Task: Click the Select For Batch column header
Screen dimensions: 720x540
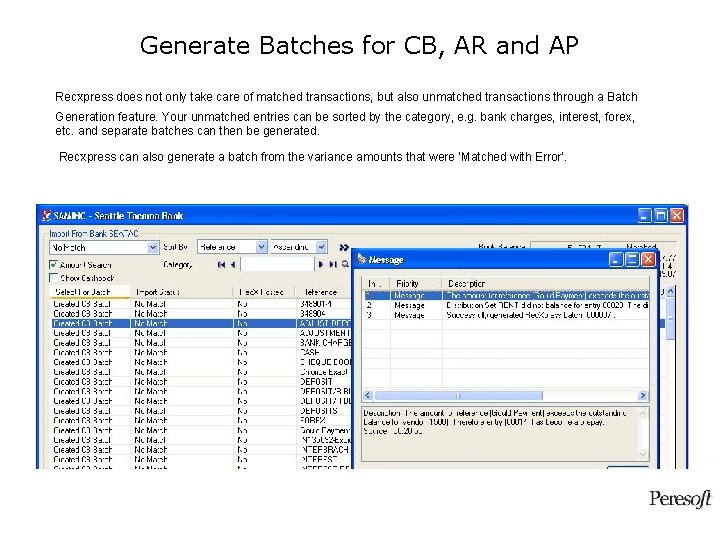Action: pyautogui.click(x=90, y=292)
